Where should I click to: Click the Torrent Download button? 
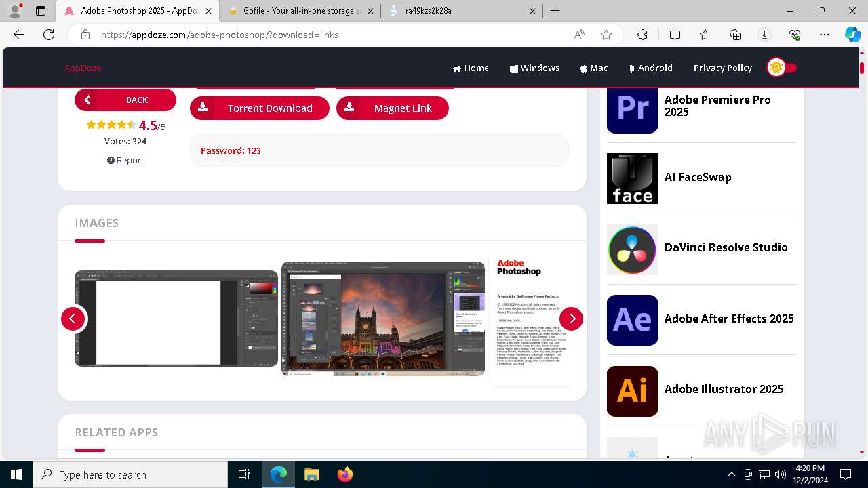point(260,108)
